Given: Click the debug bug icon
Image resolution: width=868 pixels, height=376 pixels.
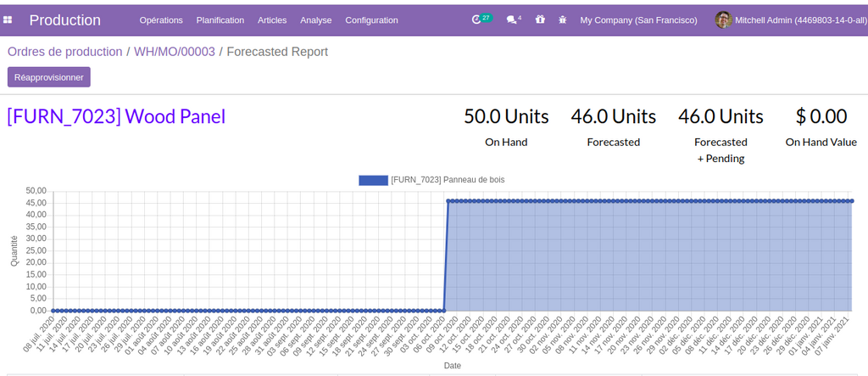Looking at the screenshot, I should [562, 20].
